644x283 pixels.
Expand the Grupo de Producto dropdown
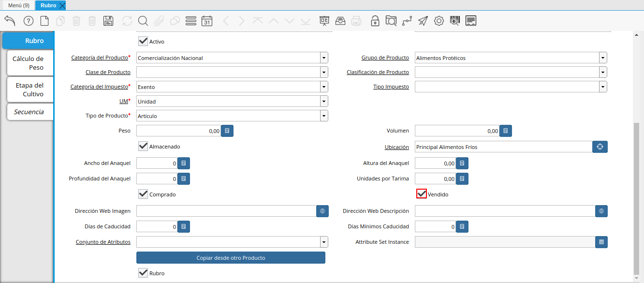(602, 57)
